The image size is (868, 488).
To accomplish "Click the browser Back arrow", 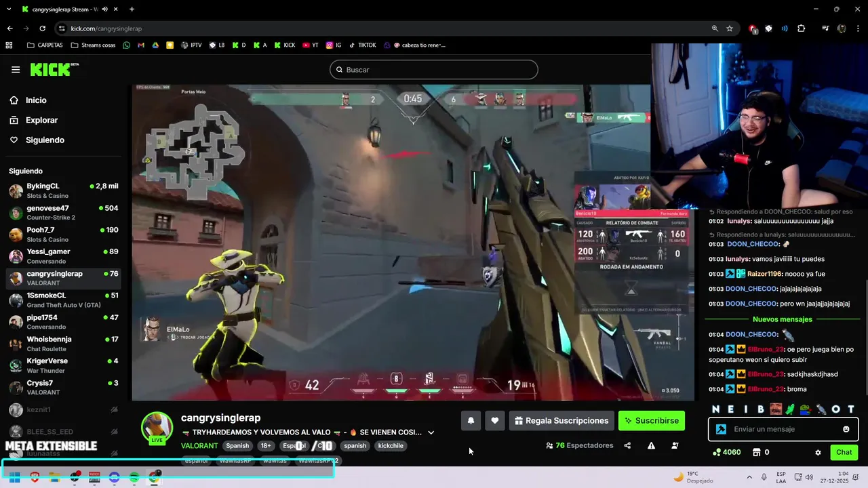I will pyautogui.click(x=9, y=28).
